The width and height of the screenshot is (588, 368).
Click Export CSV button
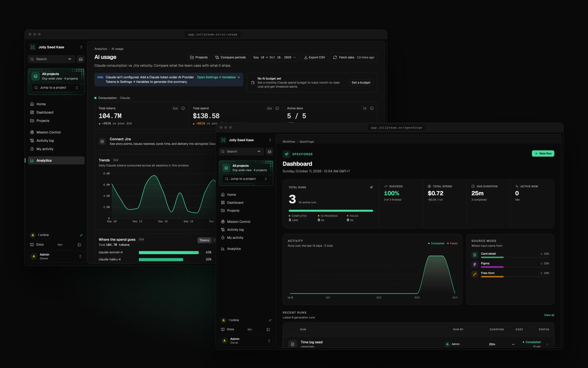314,57
